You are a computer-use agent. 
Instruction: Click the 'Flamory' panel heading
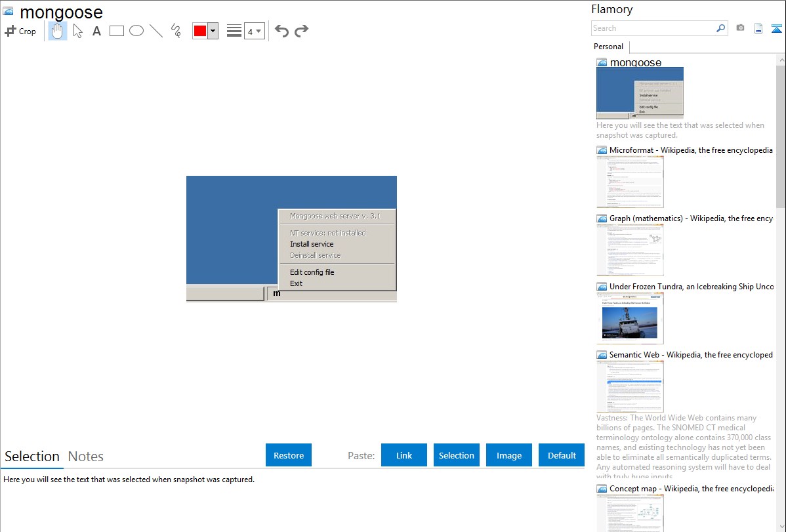[x=612, y=9]
